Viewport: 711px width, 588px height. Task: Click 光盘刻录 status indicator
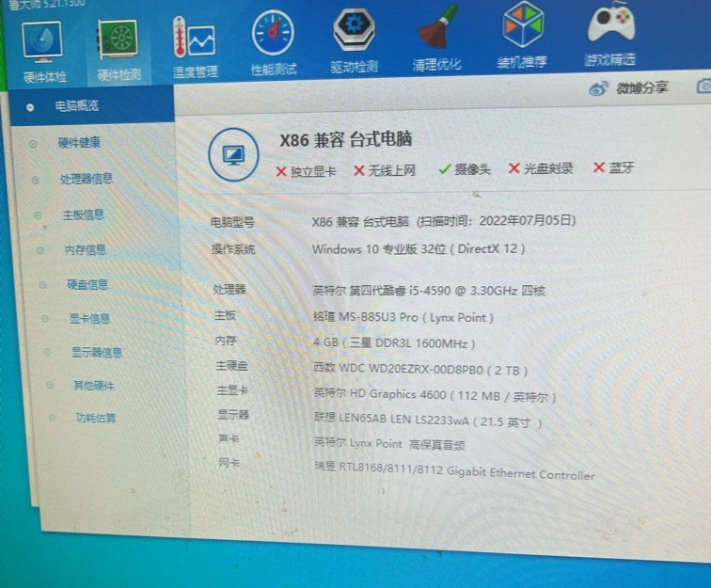click(x=541, y=168)
